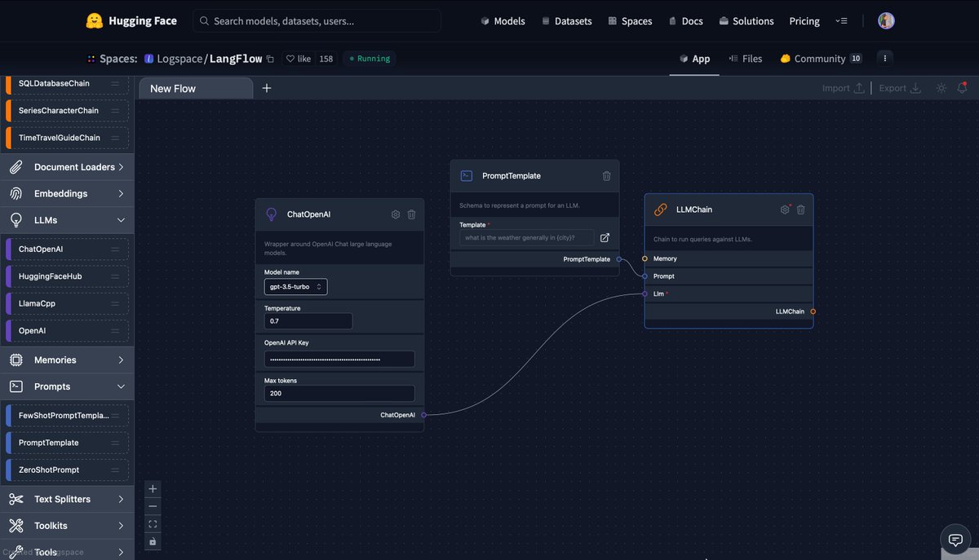
Task: Open the Pricing link
Action: coord(804,21)
